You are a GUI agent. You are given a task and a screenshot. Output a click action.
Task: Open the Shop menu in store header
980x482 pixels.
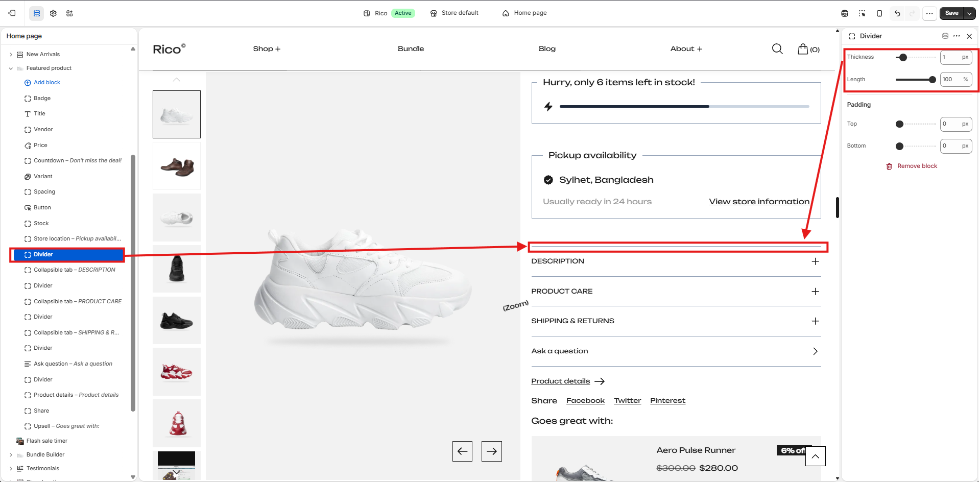click(x=267, y=49)
